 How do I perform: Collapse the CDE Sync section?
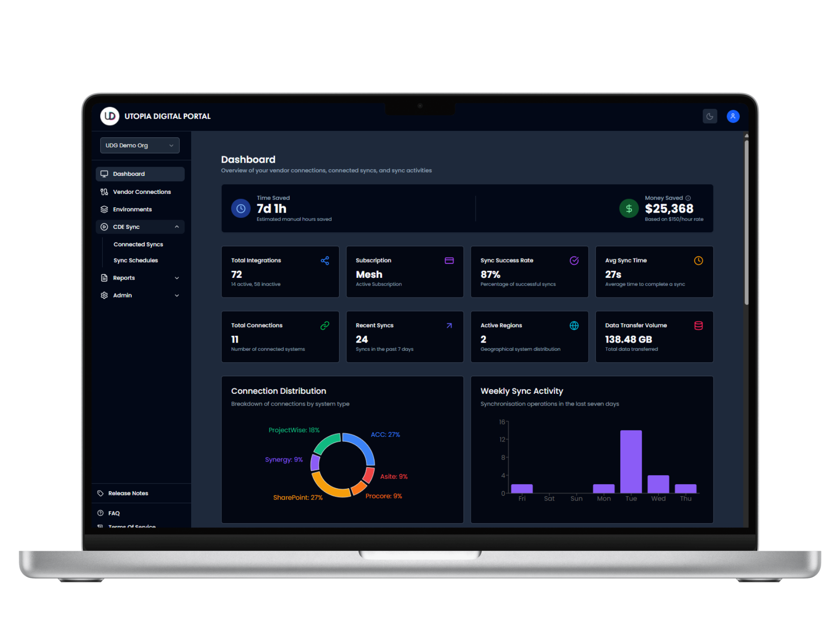140,227
